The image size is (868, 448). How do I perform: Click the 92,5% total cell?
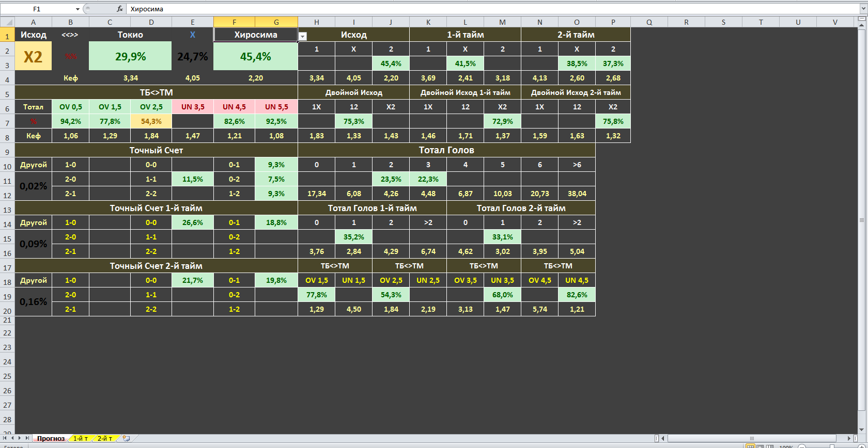[x=276, y=121]
